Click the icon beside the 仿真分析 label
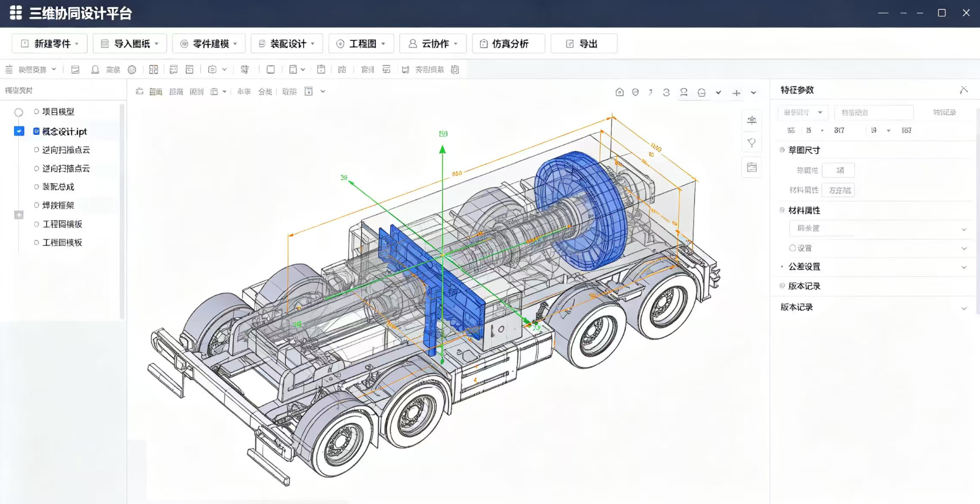Screen dimensions: 980x504 [x=484, y=43]
